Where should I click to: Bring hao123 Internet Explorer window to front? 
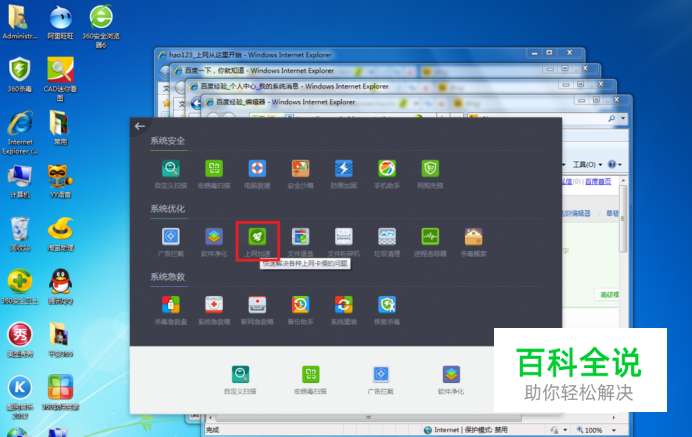click(249, 55)
